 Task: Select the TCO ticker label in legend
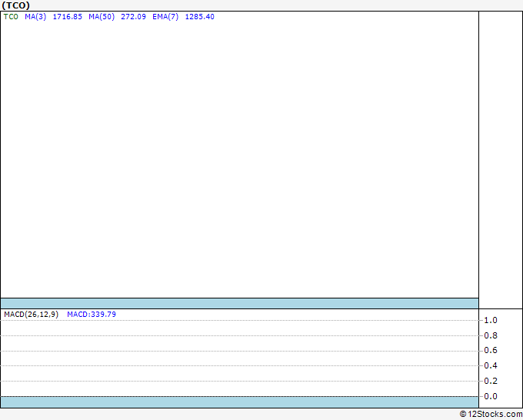coord(11,17)
